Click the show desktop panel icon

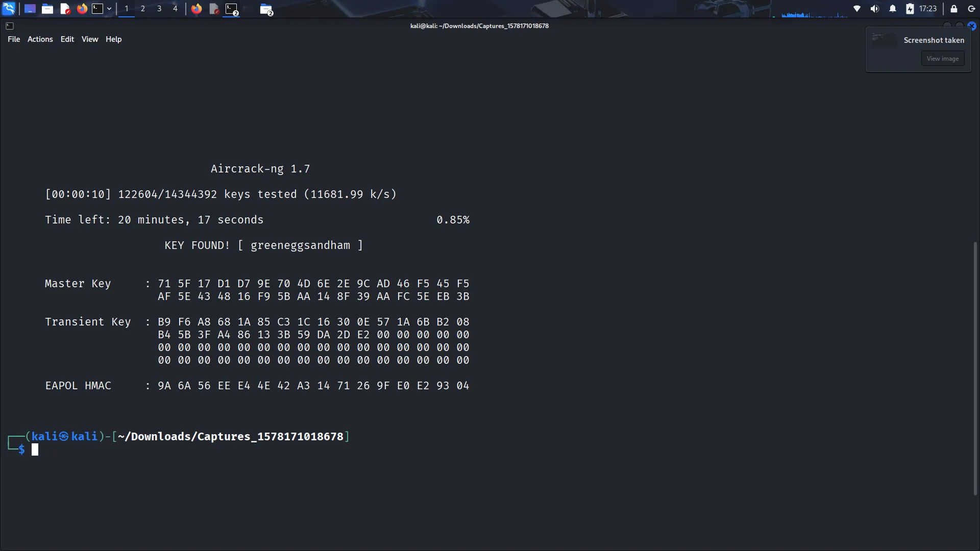click(30, 9)
